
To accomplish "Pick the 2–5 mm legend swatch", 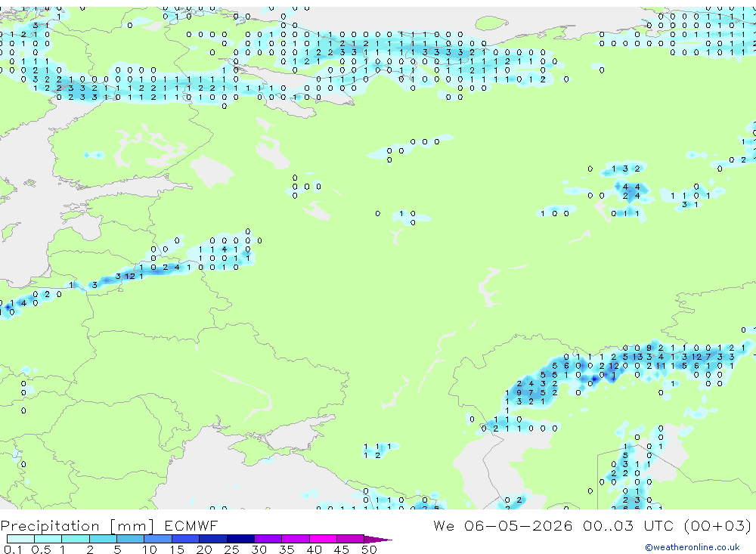I will point(103,539).
